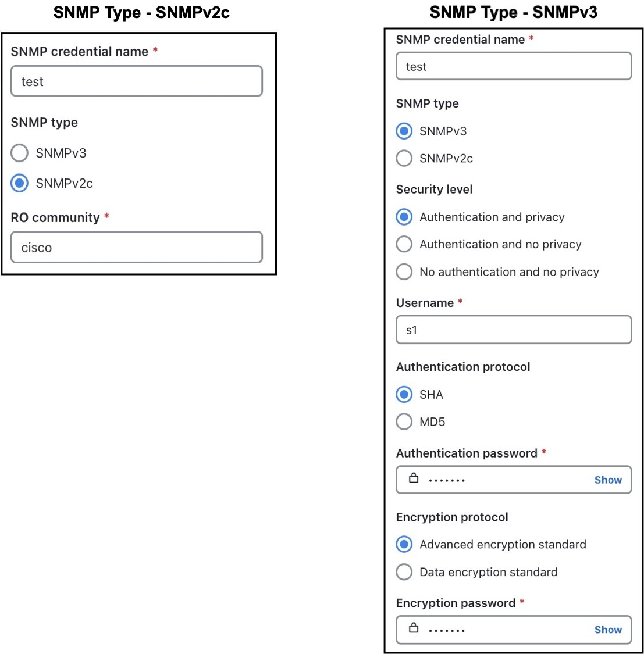Choose Authentication and privacy security level
The height and width of the screenshot is (654, 644).
tap(404, 217)
